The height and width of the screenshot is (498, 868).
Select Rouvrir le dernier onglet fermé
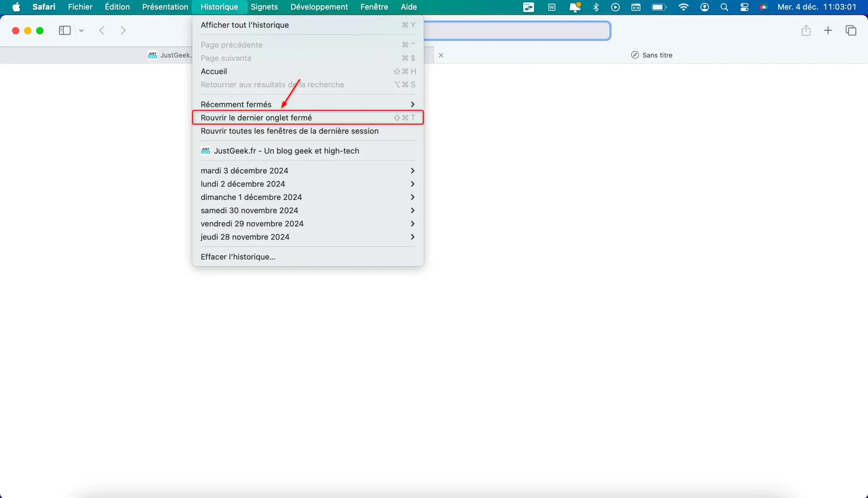click(256, 117)
